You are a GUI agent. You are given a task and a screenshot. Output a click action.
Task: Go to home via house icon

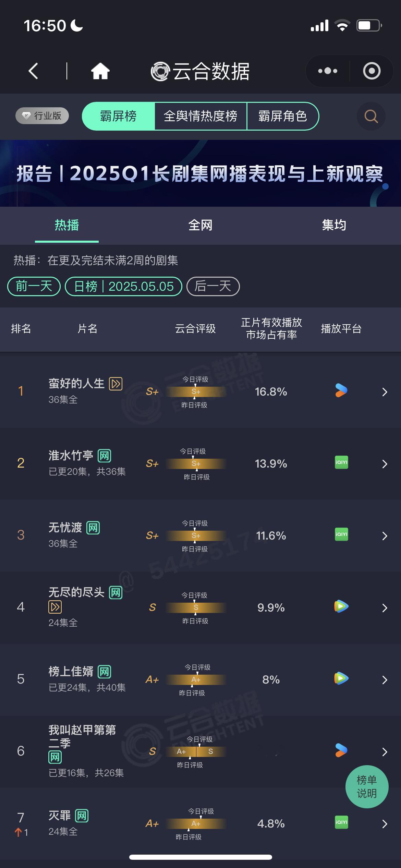tap(100, 71)
